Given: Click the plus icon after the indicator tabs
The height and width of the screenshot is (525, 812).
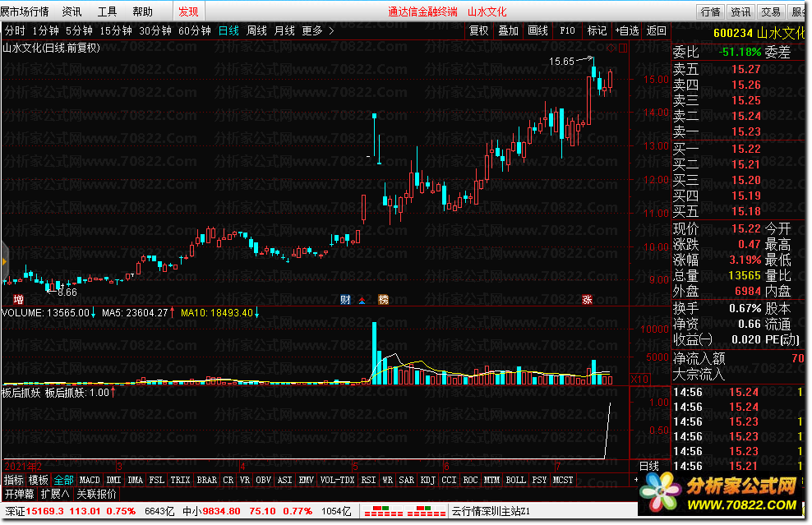Looking at the screenshot, I should click(x=636, y=480).
